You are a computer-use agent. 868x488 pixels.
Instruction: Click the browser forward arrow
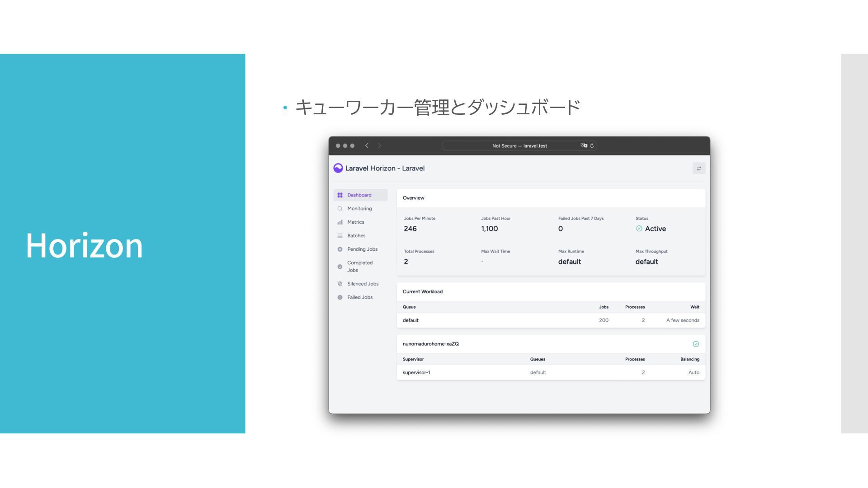[380, 145]
